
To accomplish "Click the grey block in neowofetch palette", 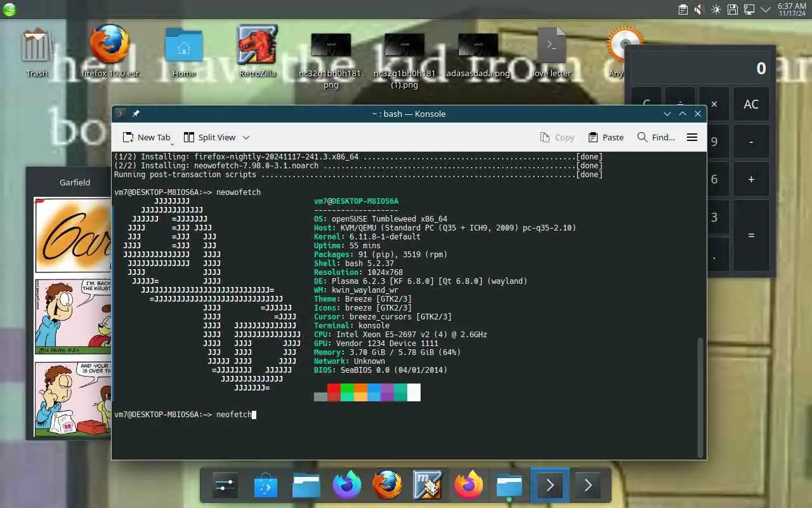I will pos(320,397).
